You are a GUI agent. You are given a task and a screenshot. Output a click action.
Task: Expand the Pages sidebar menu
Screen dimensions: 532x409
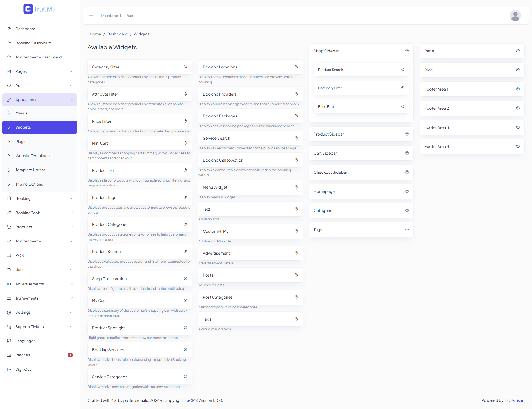coord(40,71)
